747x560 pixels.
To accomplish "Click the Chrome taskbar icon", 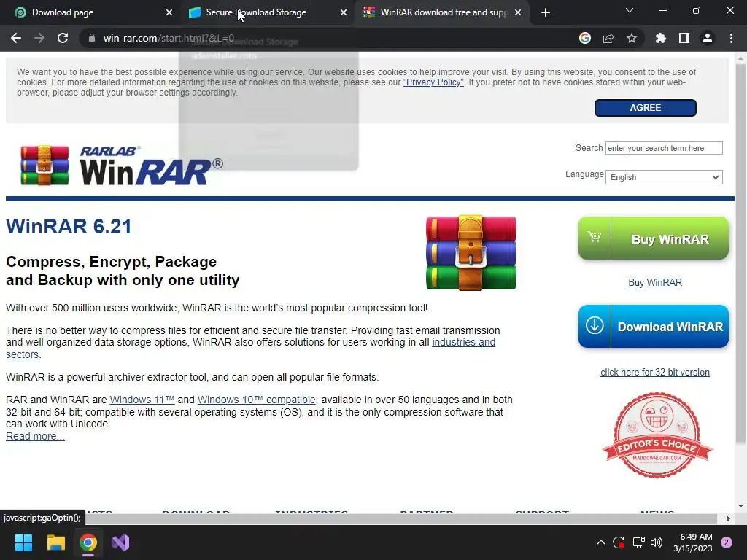I will coord(88,542).
